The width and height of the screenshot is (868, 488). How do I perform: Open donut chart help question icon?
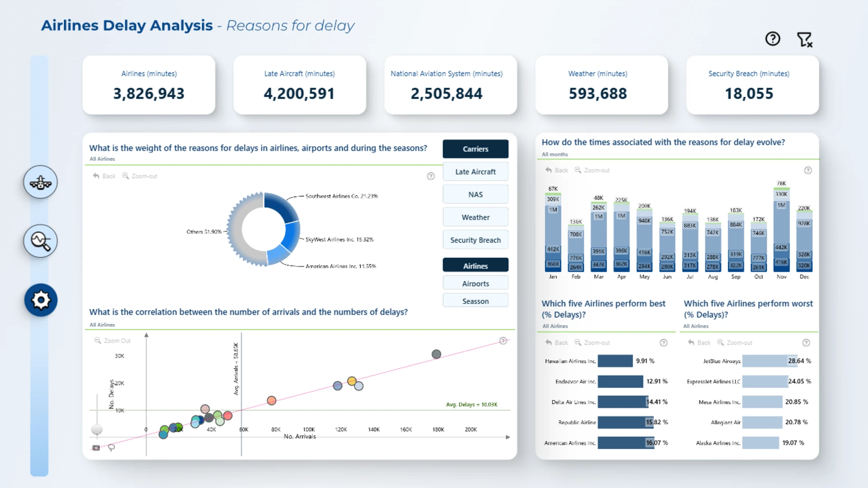click(431, 176)
